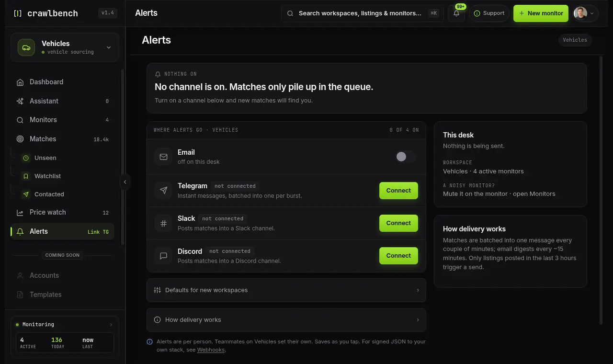Click the user avatar photo

(x=580, y=13)
